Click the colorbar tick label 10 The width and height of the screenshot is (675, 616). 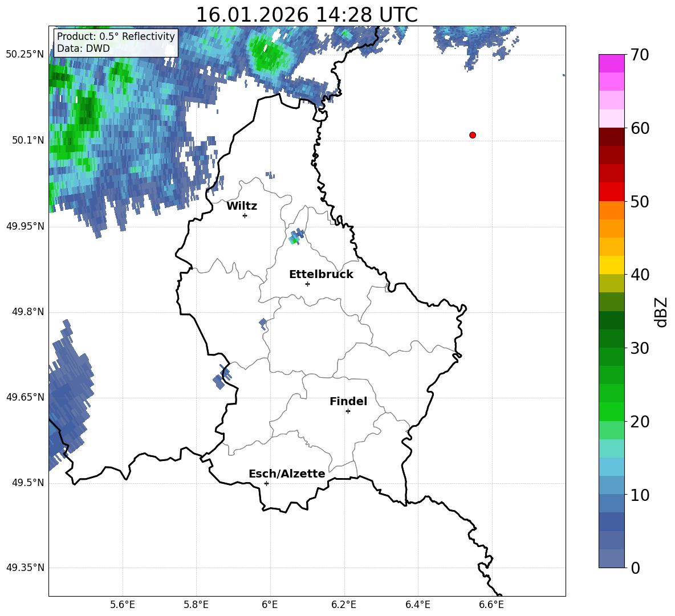640,495
